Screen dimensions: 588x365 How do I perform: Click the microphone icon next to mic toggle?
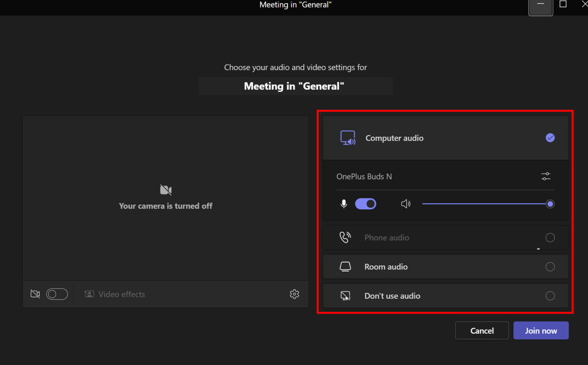click(x=343, y=204)
